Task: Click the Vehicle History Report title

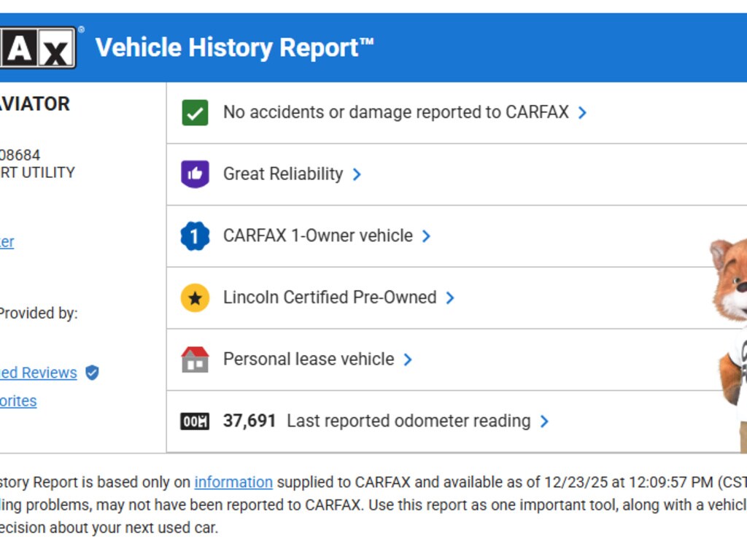Action: tap(234, 48)
